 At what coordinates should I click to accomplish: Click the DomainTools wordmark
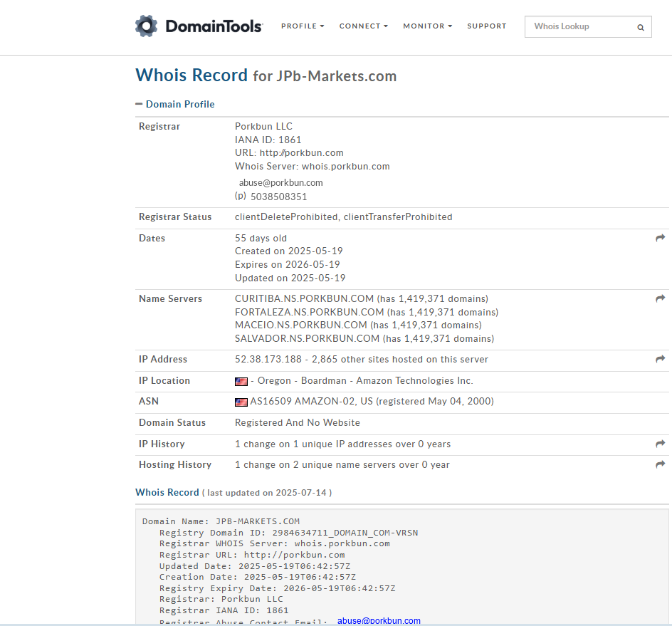[x=214, y=26]
